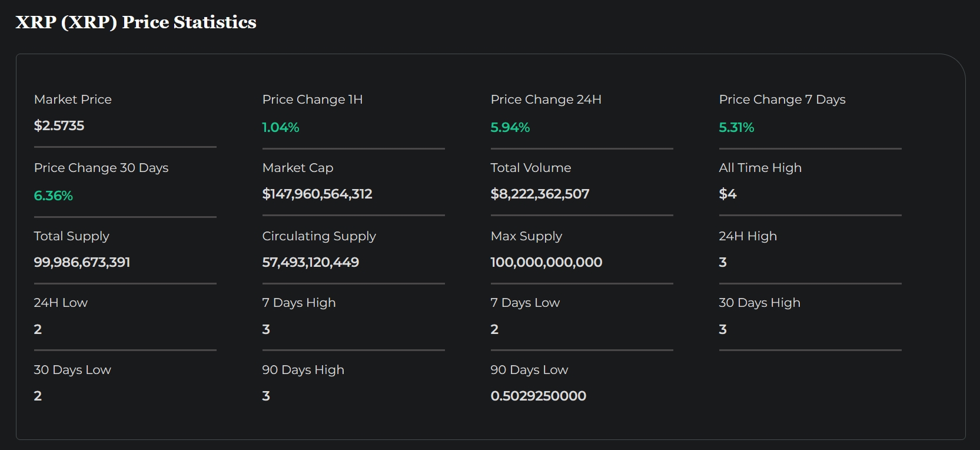The width and height of the screenshot is (980, 450).
Task: Select the Price Change 30 Days value 6.36%
Action: click(54, 196)
